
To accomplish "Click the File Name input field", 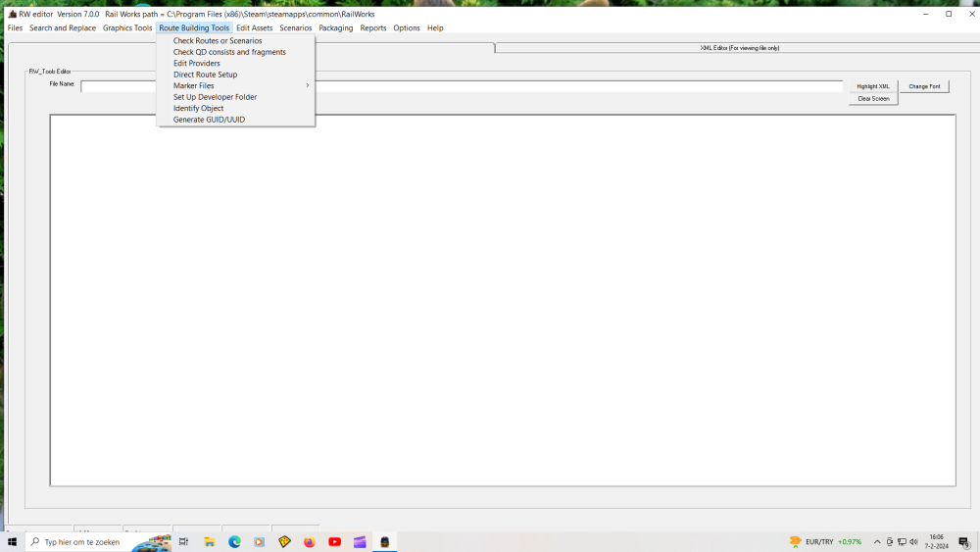I will pos(461,86).
